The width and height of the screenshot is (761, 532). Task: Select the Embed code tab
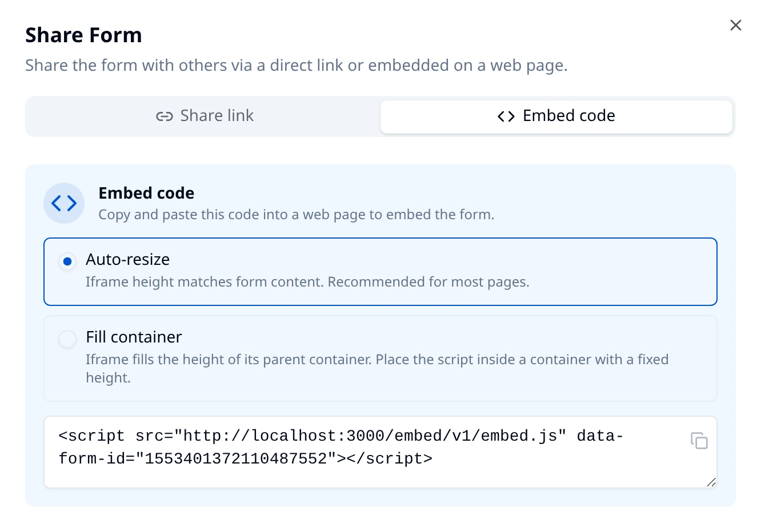click(556, 116)
